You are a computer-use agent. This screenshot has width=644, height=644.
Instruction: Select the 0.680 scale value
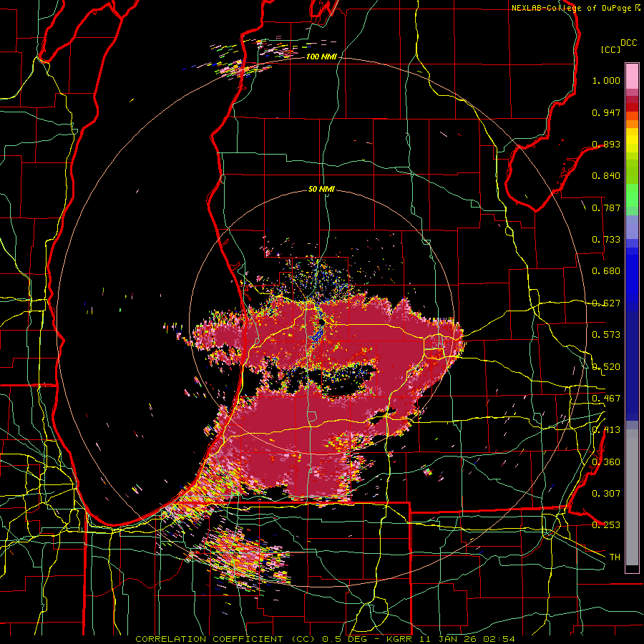606,271
